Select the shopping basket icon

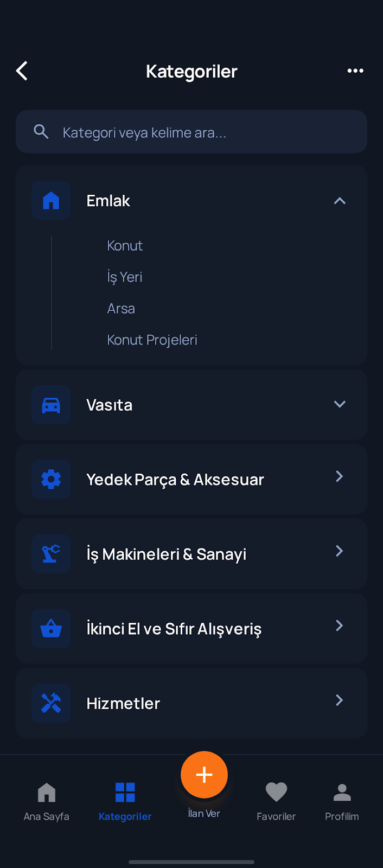click(x=50, y=628)
